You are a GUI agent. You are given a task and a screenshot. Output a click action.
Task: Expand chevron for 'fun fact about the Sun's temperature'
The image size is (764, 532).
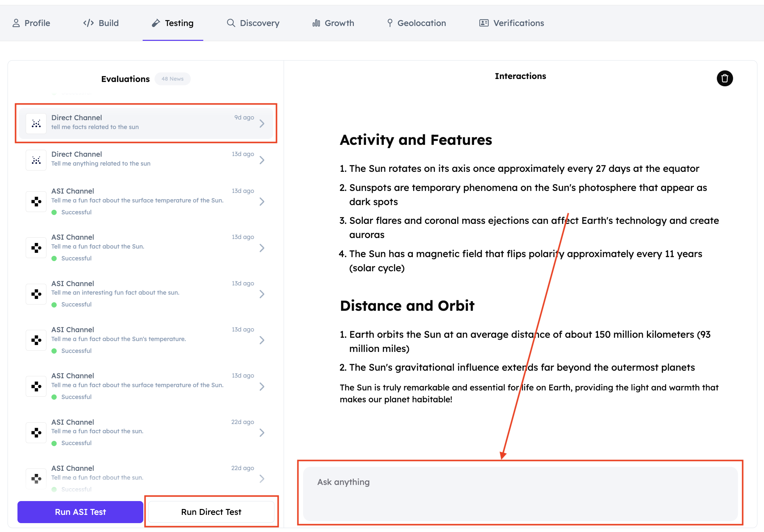(262, 340)
